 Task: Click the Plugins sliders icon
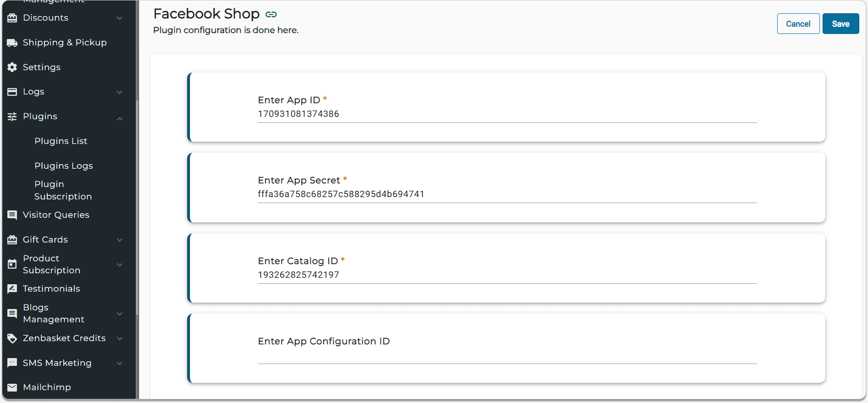(12, 116)
